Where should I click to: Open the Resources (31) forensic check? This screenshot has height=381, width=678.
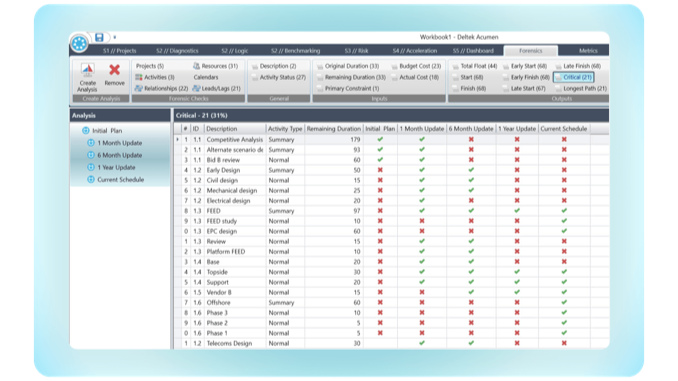coord(215,66)
